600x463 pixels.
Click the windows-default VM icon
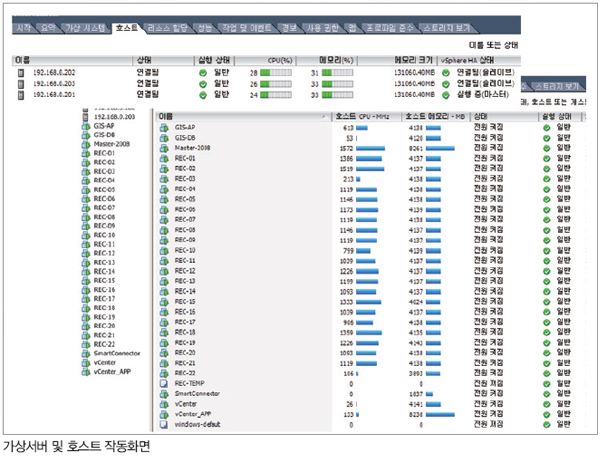(x=164, y=422)
